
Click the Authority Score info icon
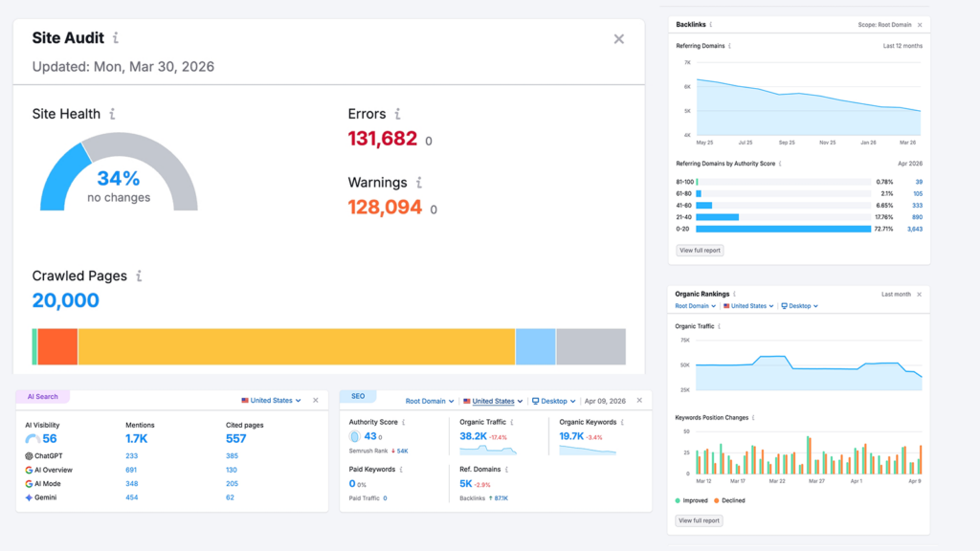404,422
